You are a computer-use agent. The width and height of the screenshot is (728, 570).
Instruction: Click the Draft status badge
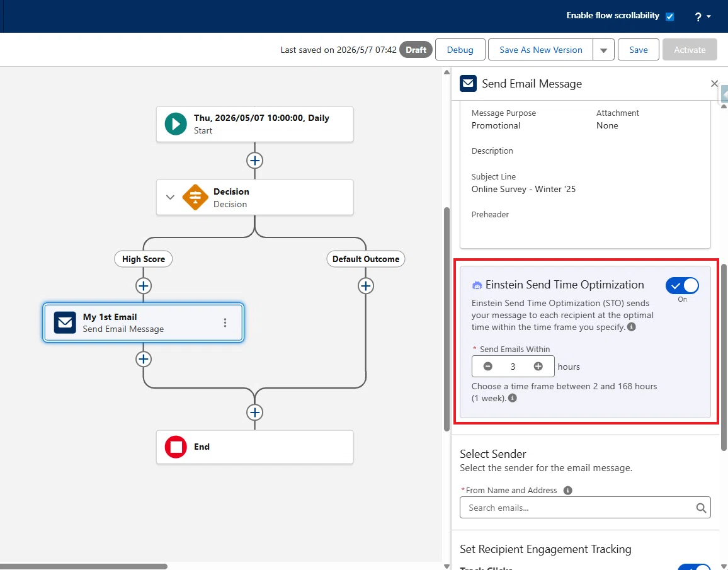pyautogui.click(x=416, y=50)
